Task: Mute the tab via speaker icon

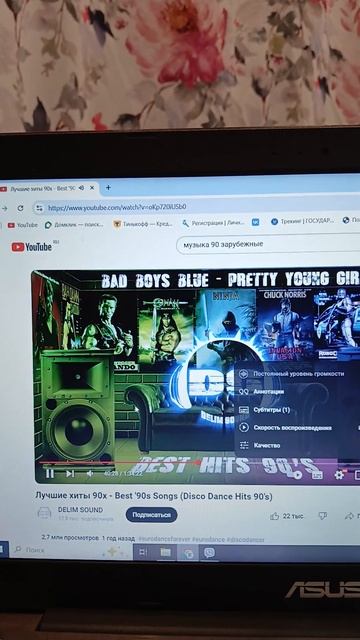Action: [x=81, y=188]
